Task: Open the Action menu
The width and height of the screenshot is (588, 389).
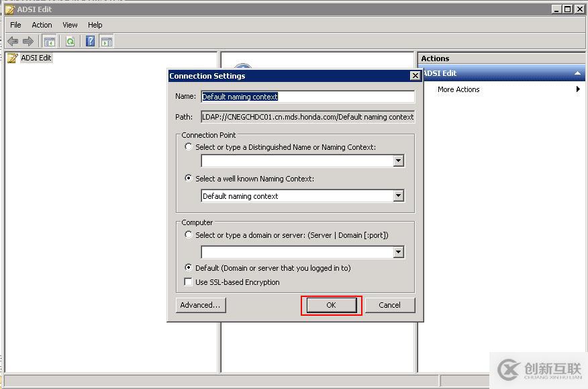Action: click(42, 25)
